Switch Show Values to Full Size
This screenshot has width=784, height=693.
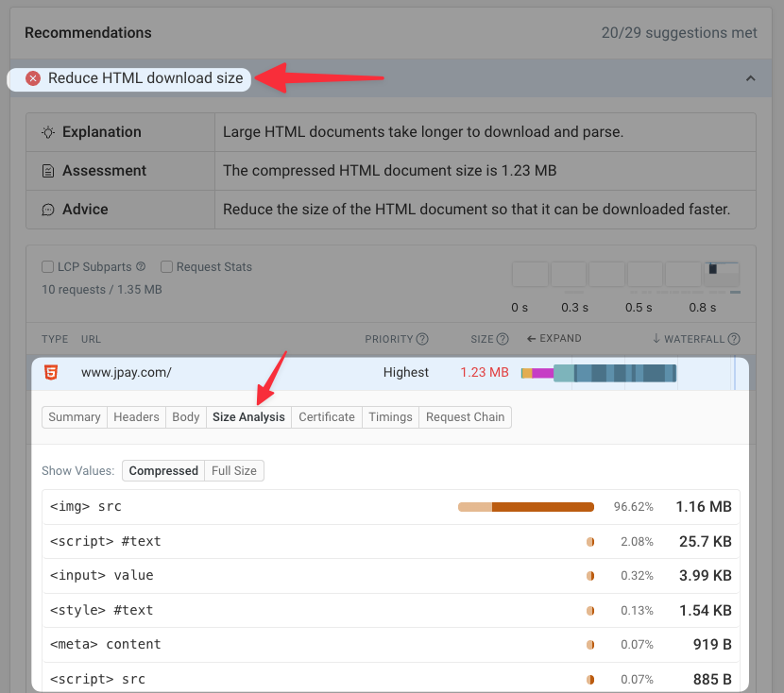tap(233, 470)
